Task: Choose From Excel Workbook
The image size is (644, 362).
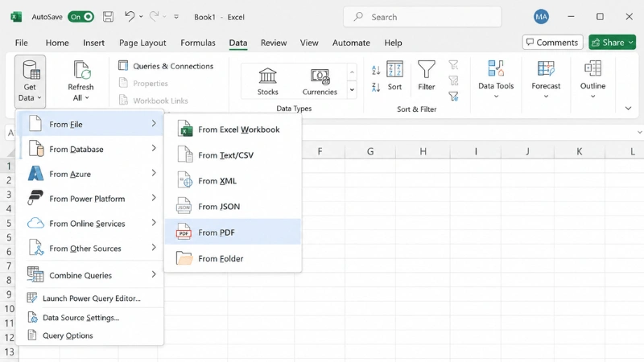Action: click(233, 130)
